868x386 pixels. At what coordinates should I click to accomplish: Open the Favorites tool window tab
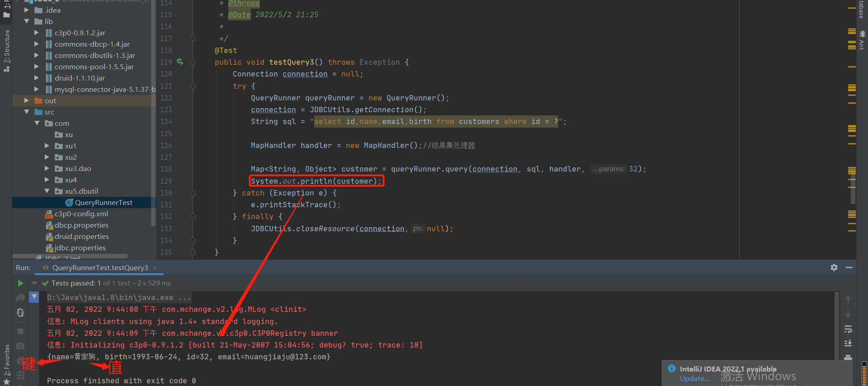point(6,364)
